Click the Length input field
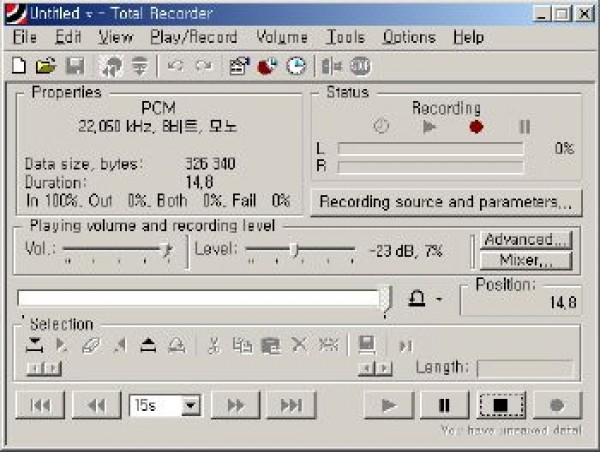 [525, 369]
